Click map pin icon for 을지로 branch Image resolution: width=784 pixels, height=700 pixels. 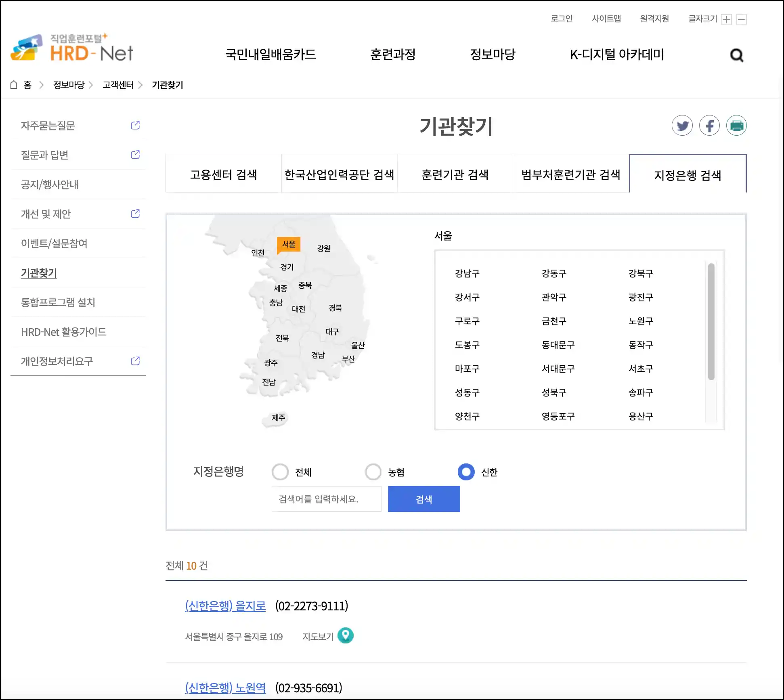346,635
